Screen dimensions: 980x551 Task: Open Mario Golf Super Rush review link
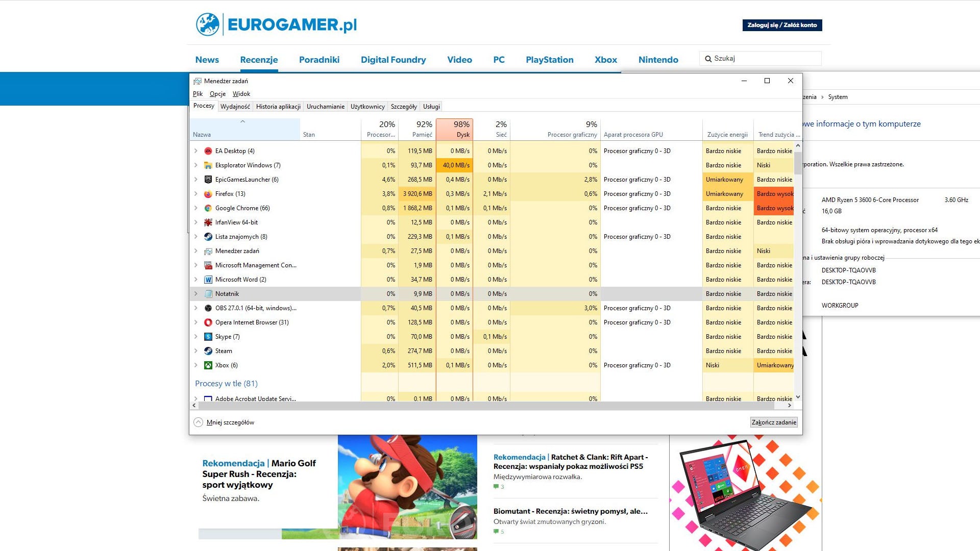259,474
